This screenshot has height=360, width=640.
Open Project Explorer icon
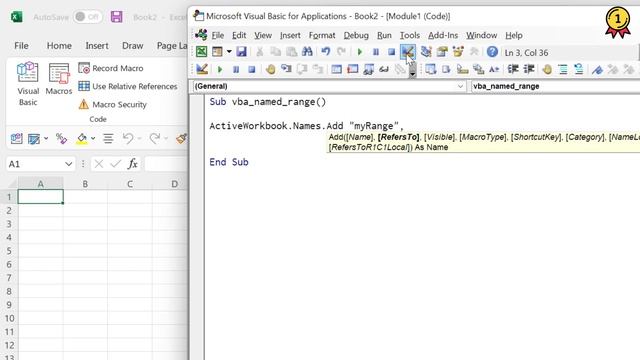[x=426, y=52]
